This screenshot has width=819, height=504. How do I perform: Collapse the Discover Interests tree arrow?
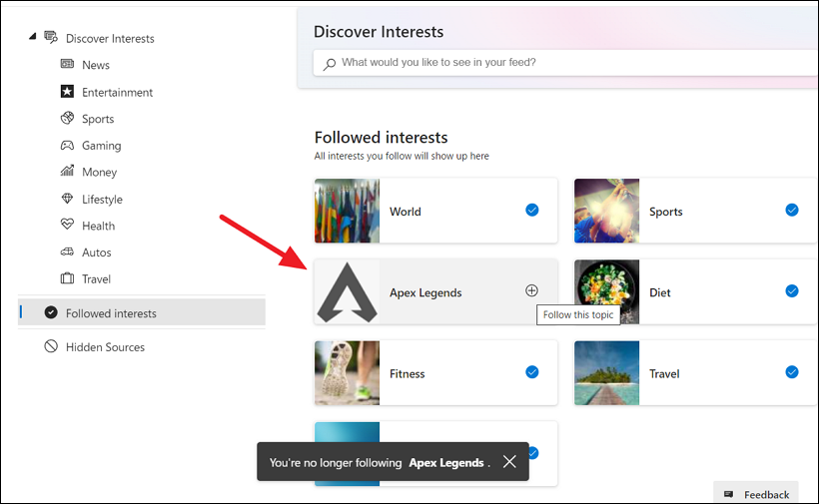pyautogui.click(x=33, y=37)
